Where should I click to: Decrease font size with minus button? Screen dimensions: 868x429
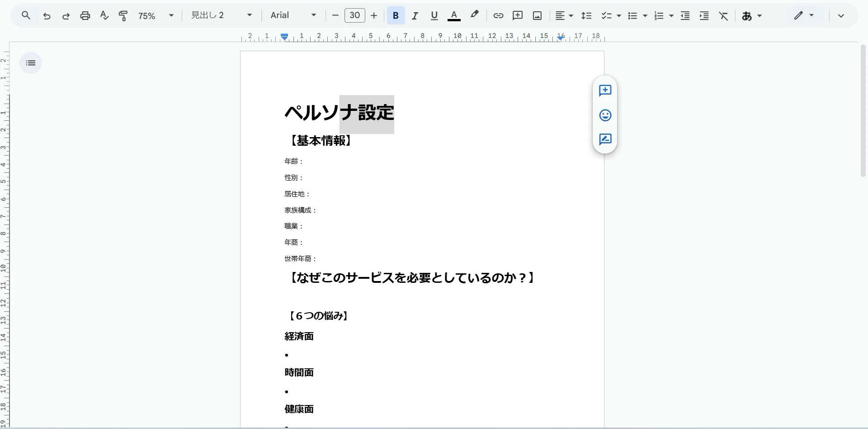coord(335,16)
